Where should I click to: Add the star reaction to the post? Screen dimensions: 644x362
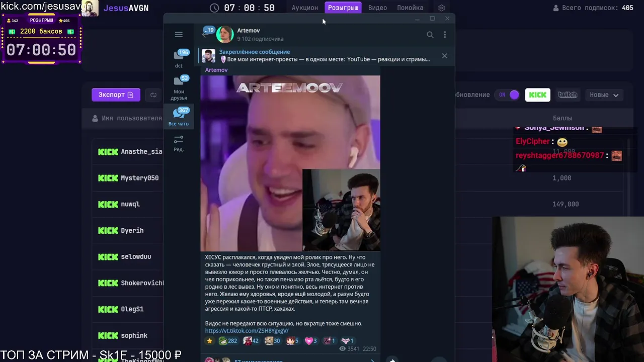210,341
